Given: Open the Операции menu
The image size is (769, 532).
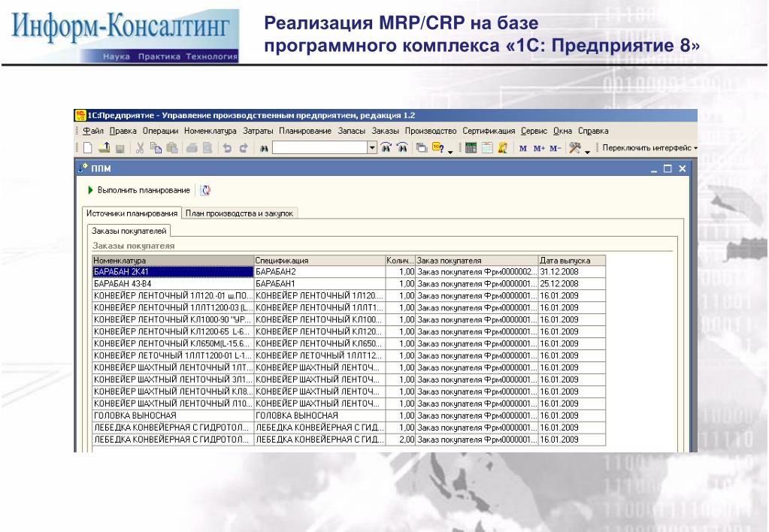Looking at the screenshot, I should (160, 131).
